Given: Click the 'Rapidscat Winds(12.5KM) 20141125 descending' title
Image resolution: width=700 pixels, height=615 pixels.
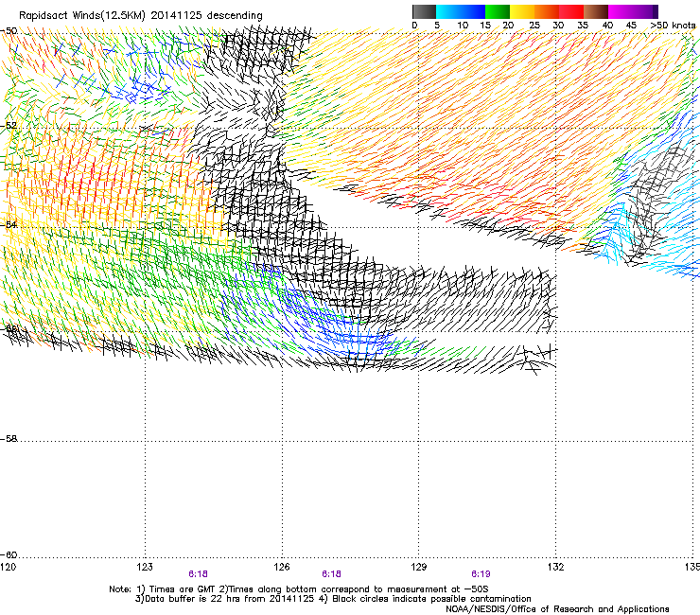Looking at the screenshot, I should click(141, 15).
